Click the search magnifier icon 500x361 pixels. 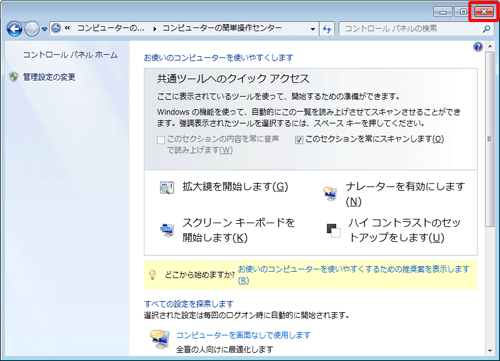pyautogui.click(x=486, y=29)
